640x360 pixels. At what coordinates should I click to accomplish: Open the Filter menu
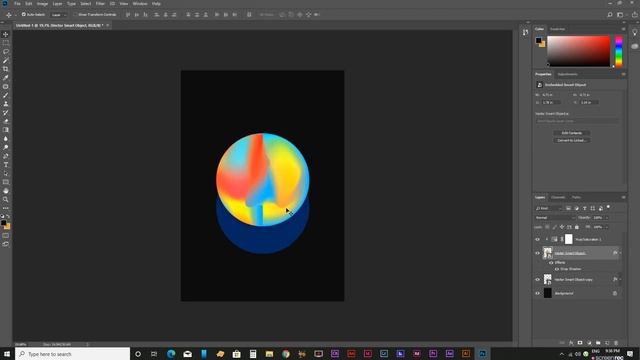pyautogui.click(x=100, y=4)
